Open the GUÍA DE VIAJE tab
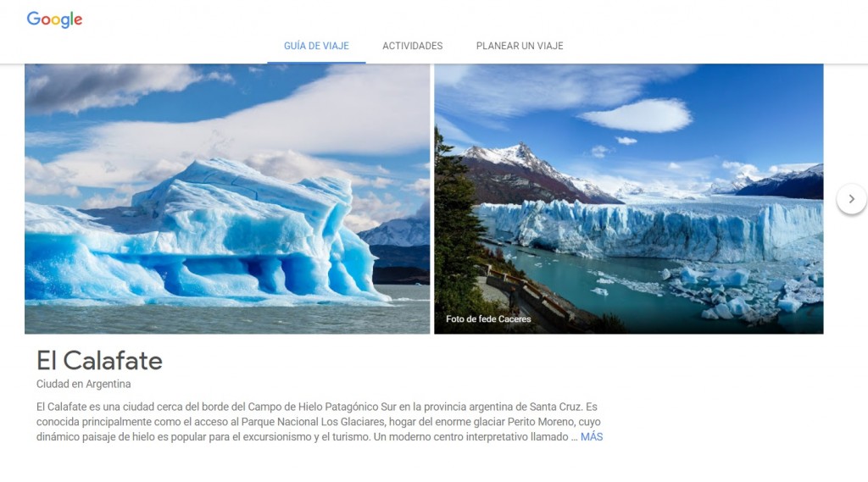 (x=316, y=46)
